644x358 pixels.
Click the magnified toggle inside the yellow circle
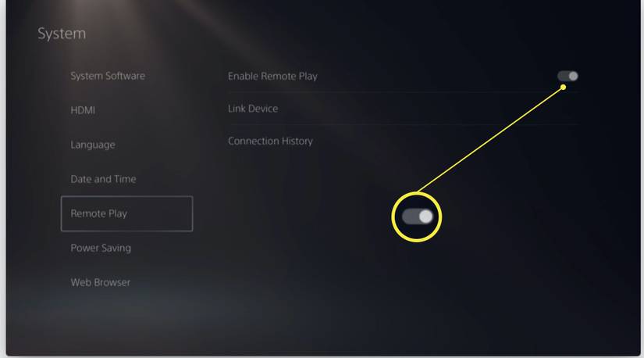coord(418,217)
